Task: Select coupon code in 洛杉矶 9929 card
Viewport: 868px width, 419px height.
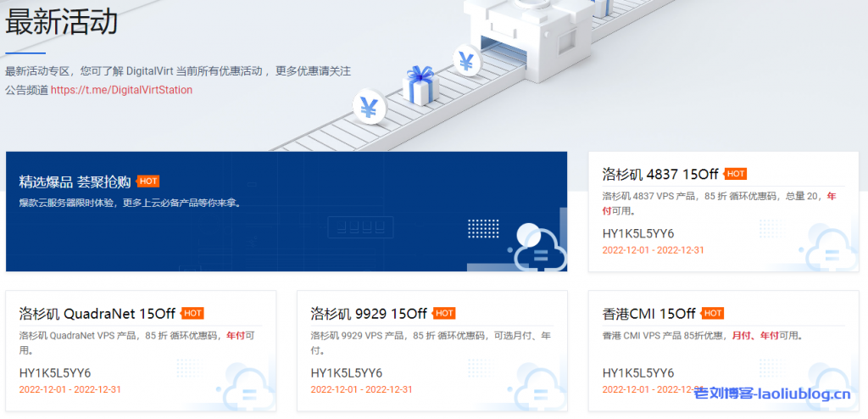Action: point(347,372)
